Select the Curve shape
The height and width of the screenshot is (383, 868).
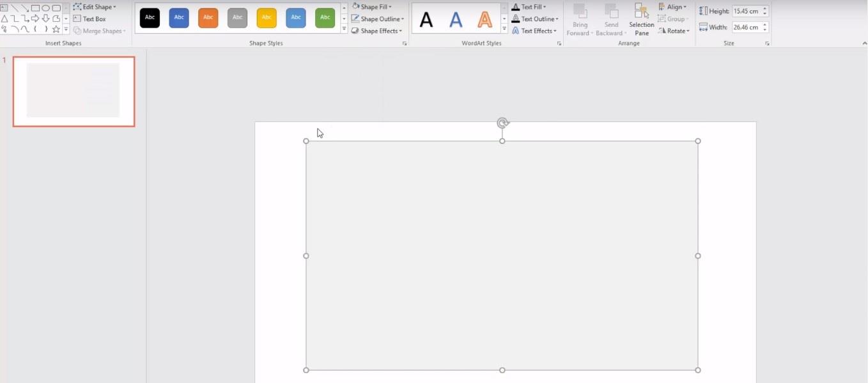25,29
